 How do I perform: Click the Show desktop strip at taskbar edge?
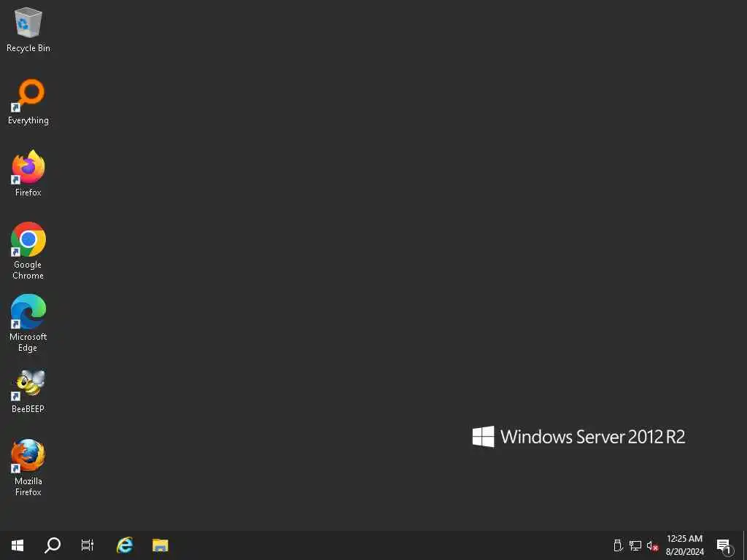click(745, 545)
